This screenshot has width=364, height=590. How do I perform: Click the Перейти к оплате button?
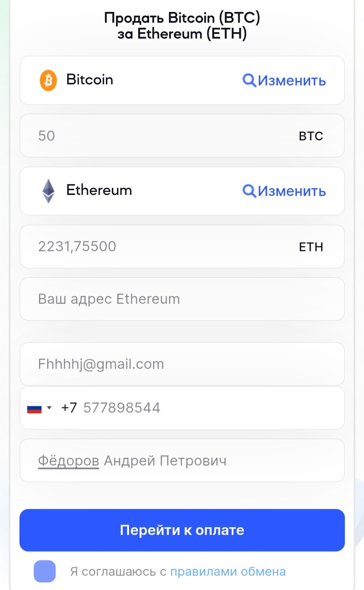182,530
